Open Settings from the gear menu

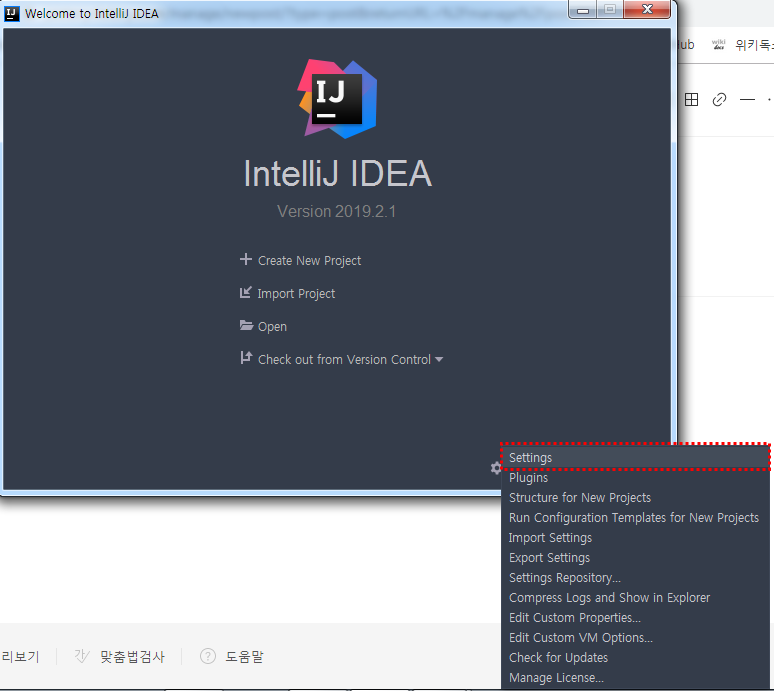point(635,458)
